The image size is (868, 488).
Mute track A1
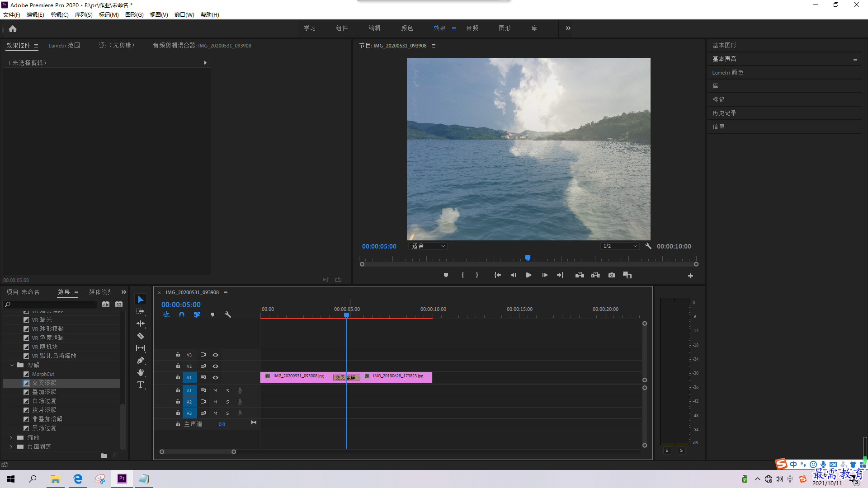click(215, 391)
